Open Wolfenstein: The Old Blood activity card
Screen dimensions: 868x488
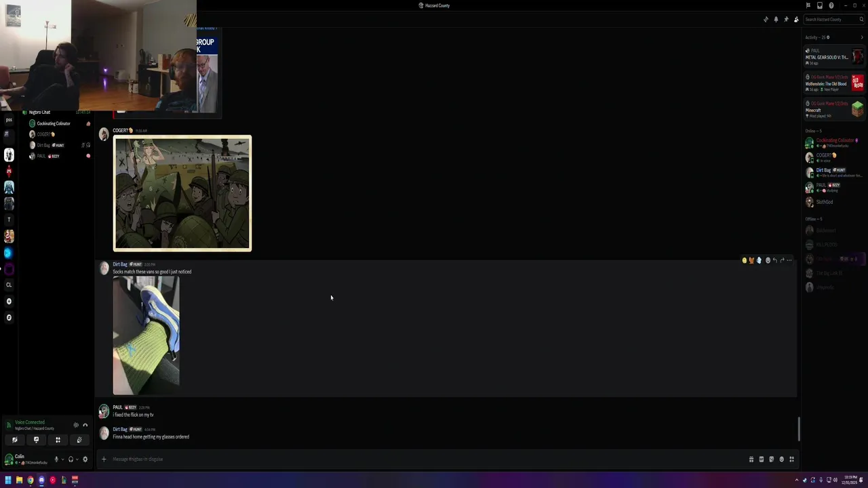pos(834,83)
